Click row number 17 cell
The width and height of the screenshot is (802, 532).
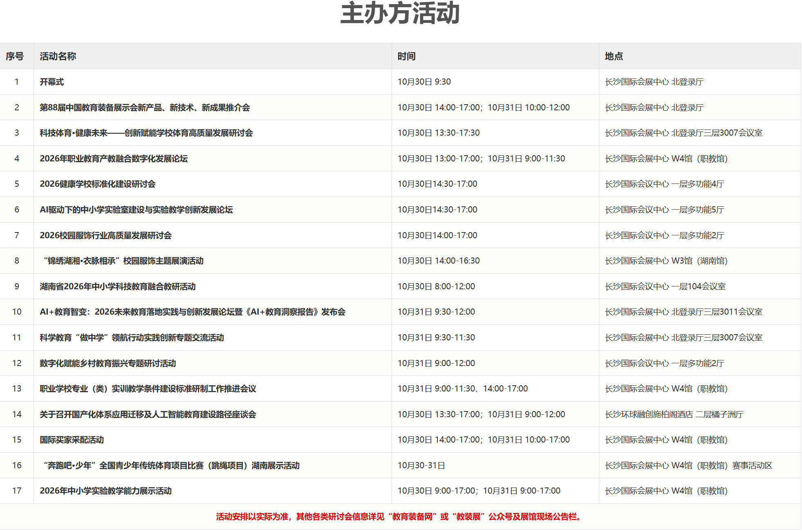tap(17, 491)
